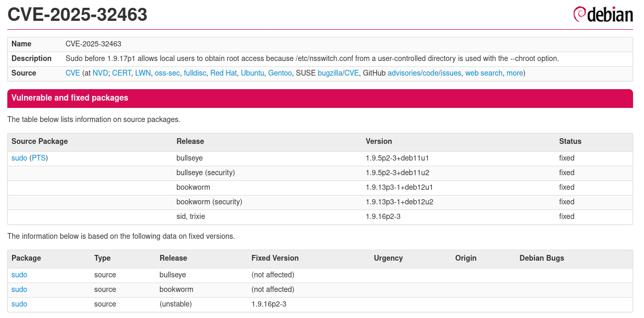The image size is (644, 318).
Task: Click the CVE-2025-32463 value in Name row
Action: click(x=93, y=44)
